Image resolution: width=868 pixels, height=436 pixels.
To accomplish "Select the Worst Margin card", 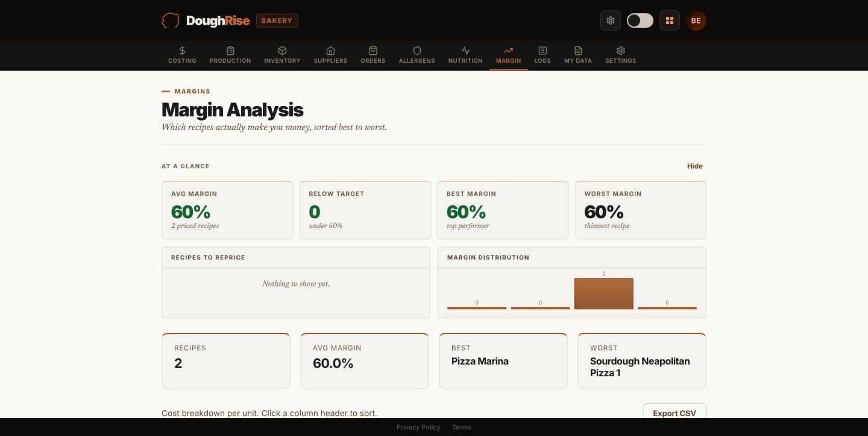I will [640, 210].
